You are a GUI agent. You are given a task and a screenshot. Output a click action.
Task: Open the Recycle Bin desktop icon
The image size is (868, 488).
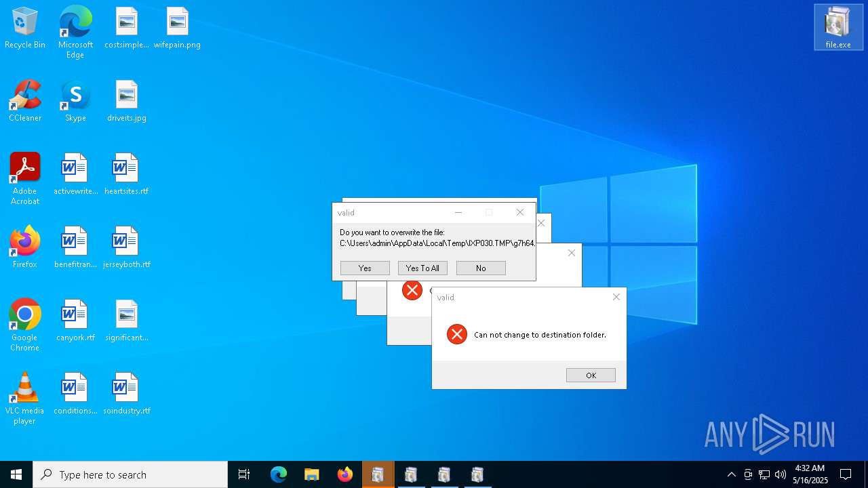click(x=25, y=28)
